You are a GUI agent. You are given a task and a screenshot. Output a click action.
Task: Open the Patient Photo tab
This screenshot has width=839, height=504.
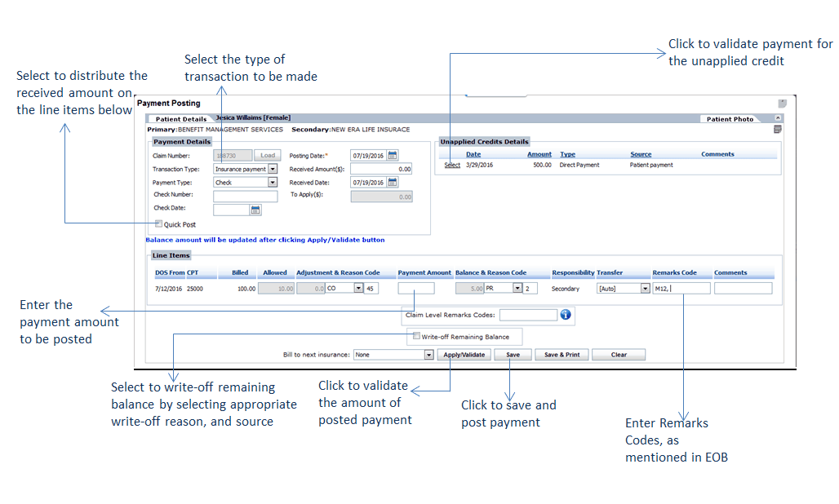click(730, 119)
